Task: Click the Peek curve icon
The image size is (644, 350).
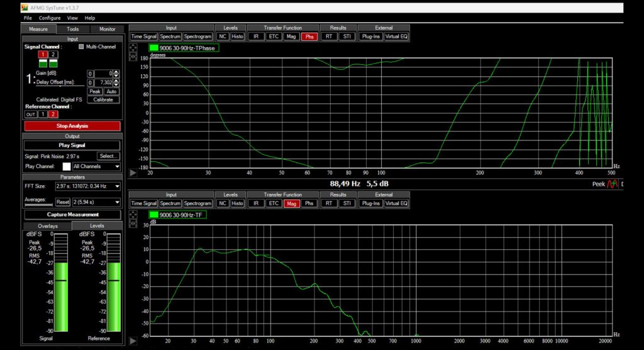Action: click(612, 184)
